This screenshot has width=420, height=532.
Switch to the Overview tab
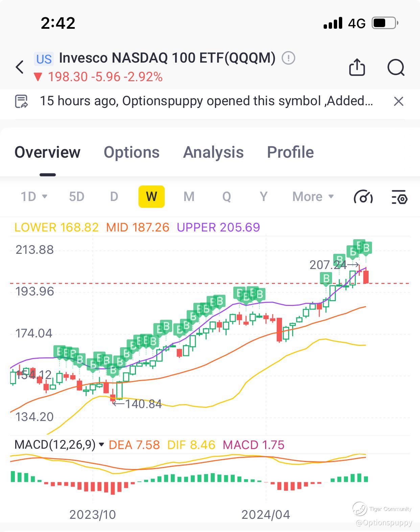47,152
